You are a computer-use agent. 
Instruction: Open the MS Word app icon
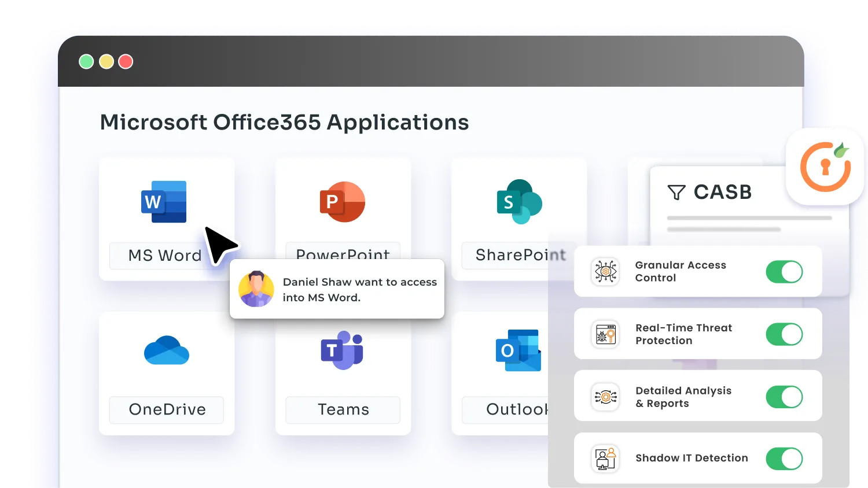coord(164,202)
